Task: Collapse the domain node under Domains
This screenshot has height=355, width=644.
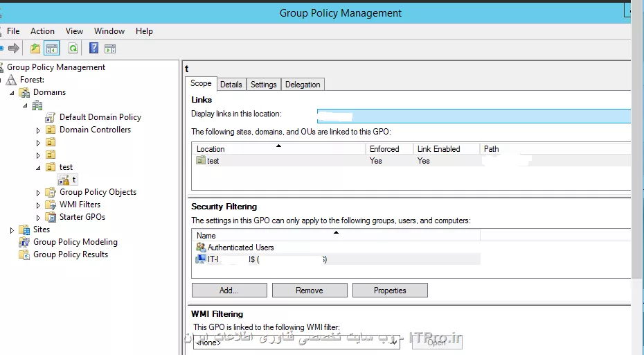Action: [x=25, y=105]
